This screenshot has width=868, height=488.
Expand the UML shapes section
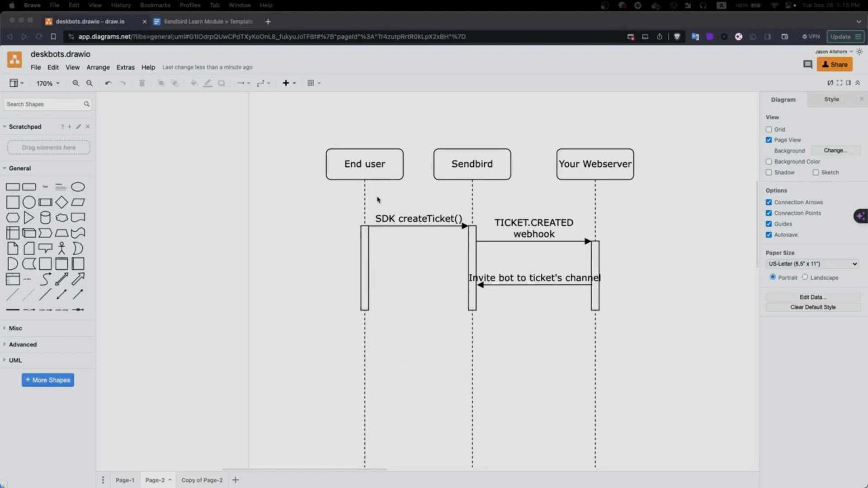pos(15,360)
